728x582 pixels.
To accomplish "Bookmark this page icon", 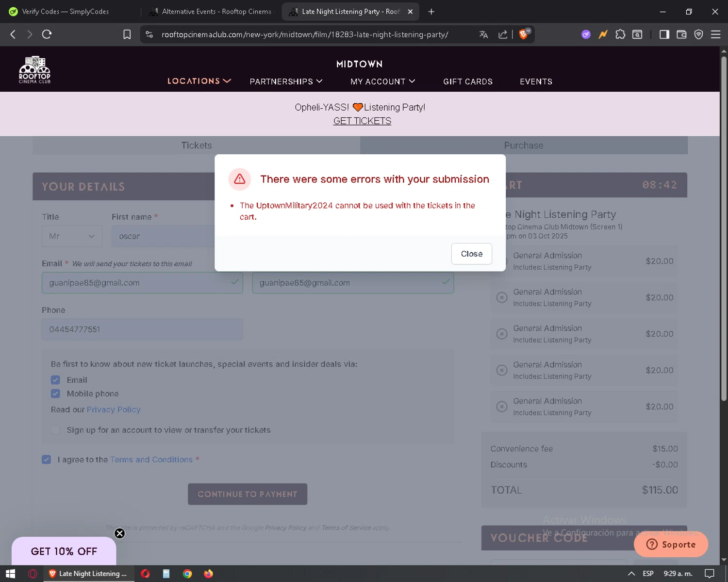I will pyautogui.click(x=127, y=34).
